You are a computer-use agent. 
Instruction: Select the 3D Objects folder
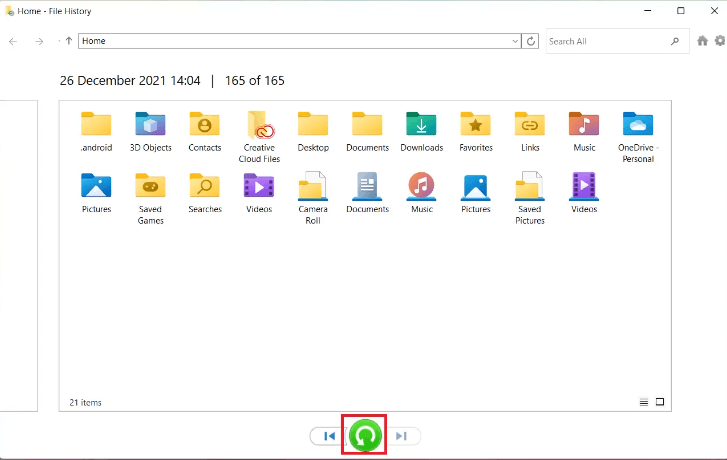click(x=150, y=131)
